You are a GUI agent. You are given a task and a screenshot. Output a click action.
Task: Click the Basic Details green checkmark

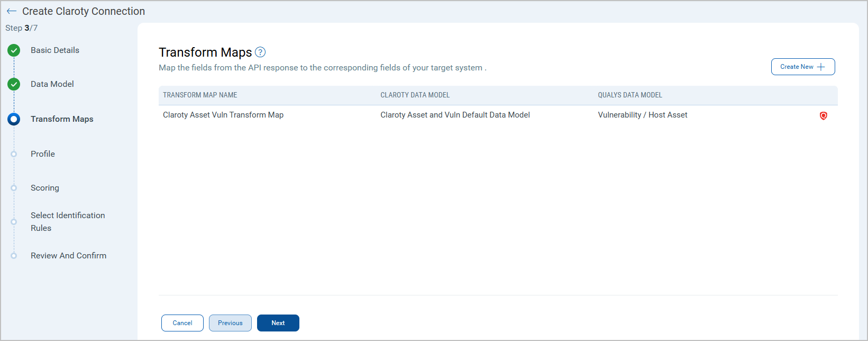[14, 50]
